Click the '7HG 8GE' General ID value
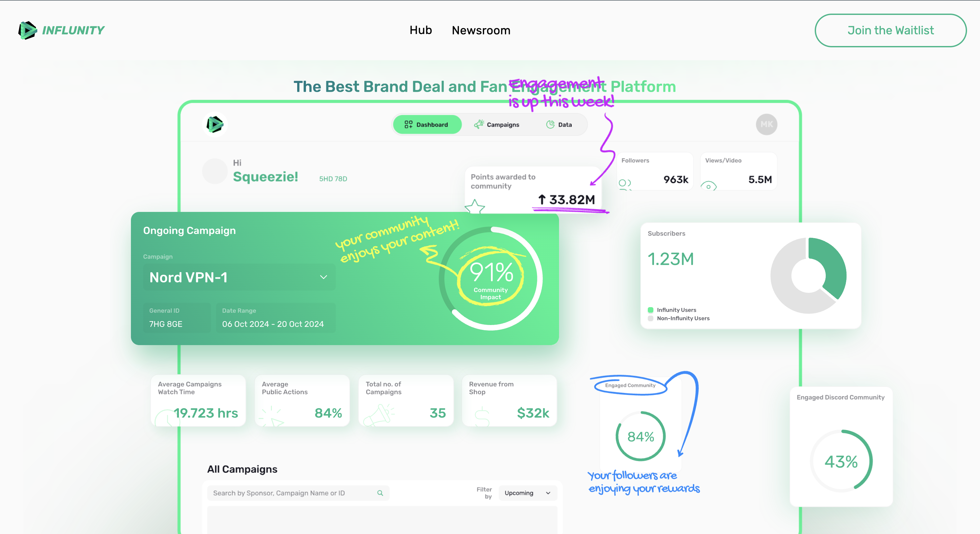The image size is (980, 534). [166, 324]
